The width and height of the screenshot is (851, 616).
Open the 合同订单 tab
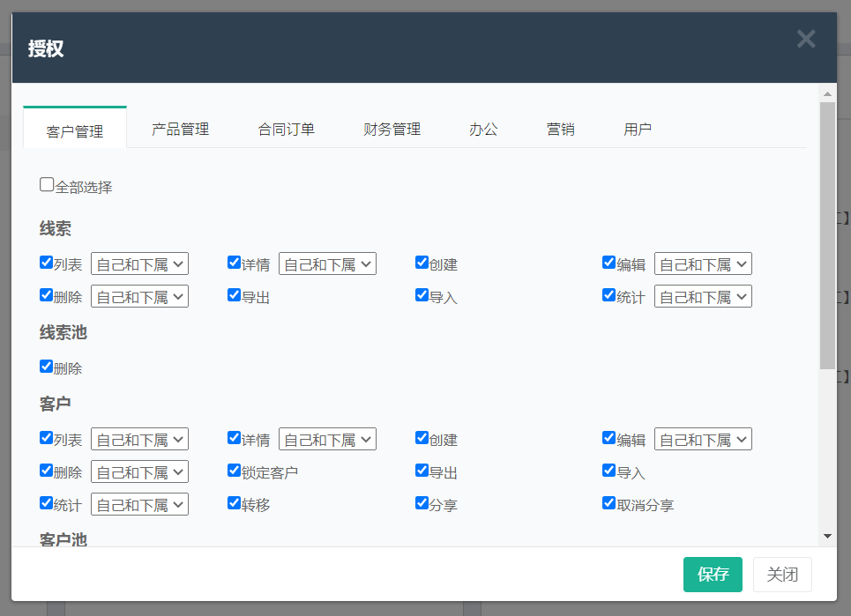click(x=286, y=129)
